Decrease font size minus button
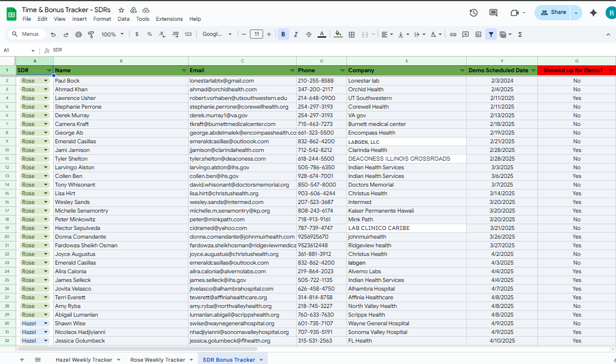The image size is (616, 364). 244,35
